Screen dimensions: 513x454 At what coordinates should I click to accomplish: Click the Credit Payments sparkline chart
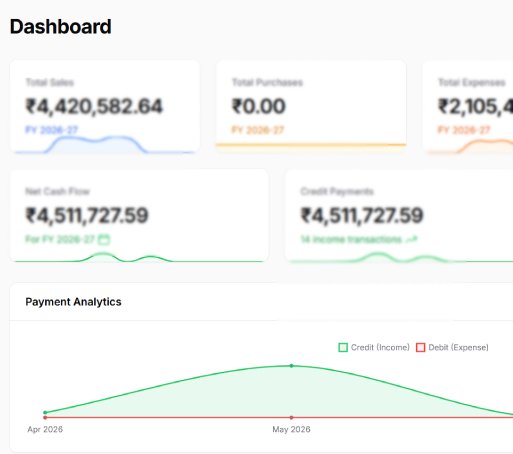tap(401, 257)
